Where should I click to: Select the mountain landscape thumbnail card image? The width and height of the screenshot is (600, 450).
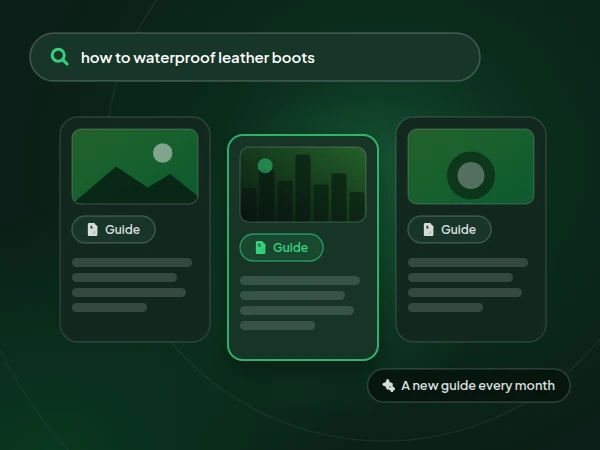click(x=135, y=166)
